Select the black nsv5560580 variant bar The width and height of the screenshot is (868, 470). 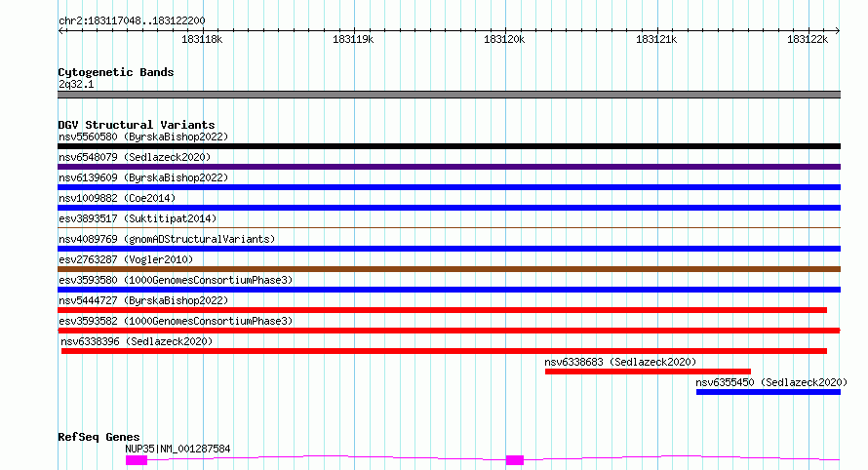449,146
